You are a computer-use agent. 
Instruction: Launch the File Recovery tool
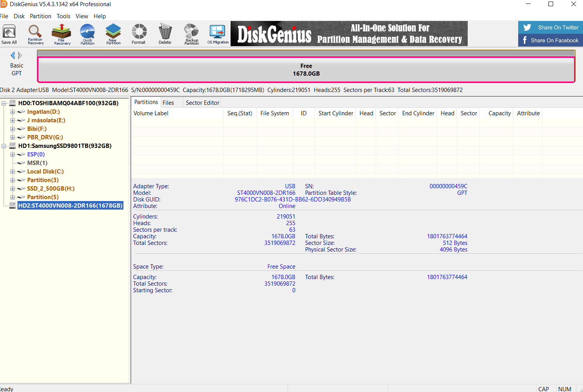coord(62,34)
